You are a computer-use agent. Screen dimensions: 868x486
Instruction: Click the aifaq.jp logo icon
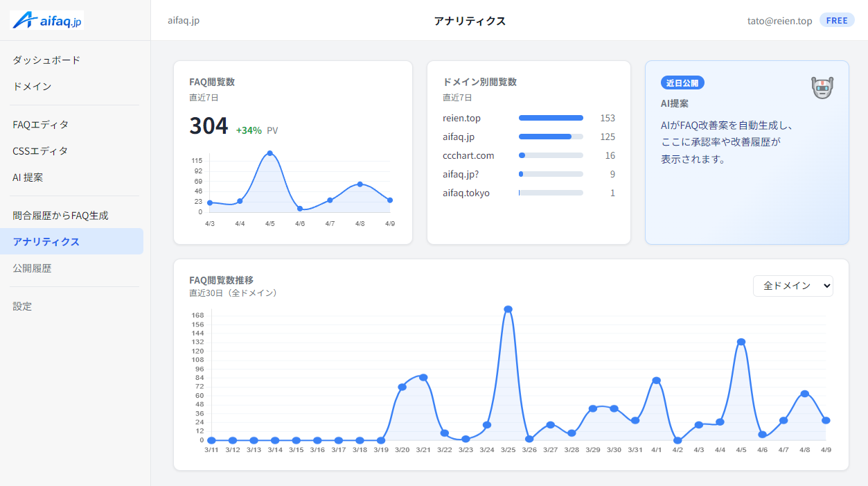25,20
